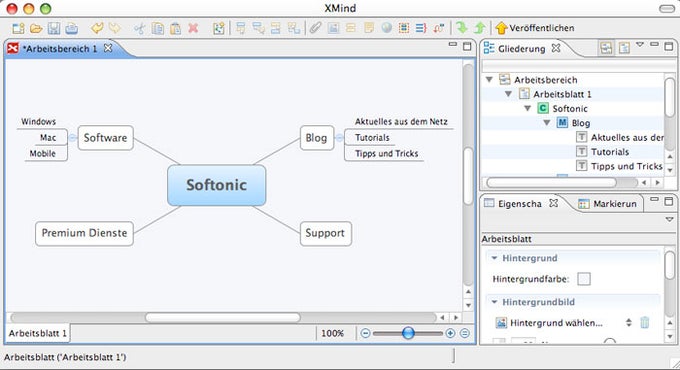Image resolution: width=680 pixels, height=370 pixels.
Task: Open a file with the folder icon
Action: pos(36,29)
